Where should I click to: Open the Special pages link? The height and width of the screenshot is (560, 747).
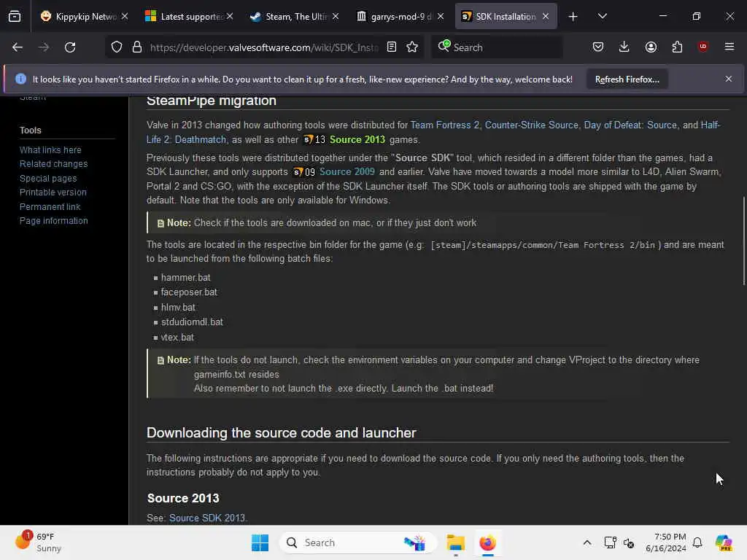(48, 178)
